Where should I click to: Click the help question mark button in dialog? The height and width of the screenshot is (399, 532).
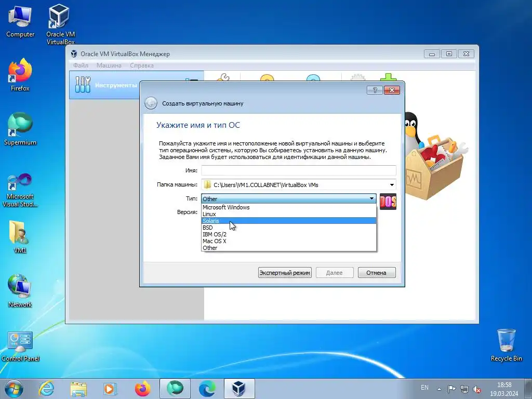point(375,90)
